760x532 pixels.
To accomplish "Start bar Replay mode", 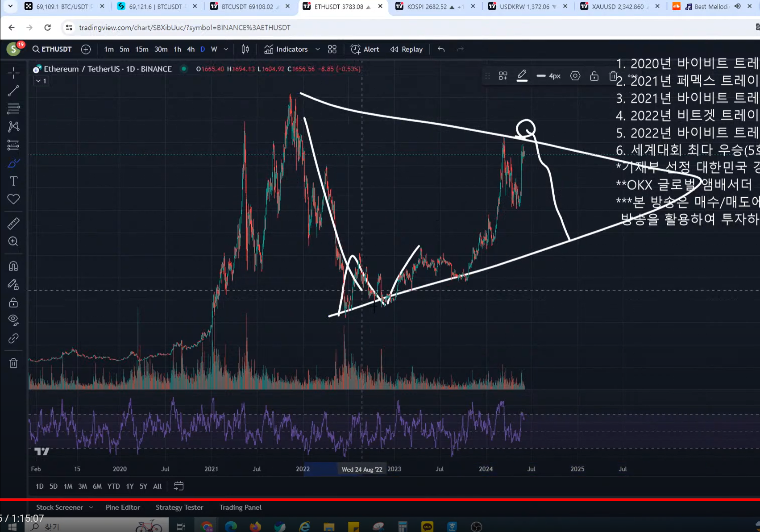I will pos(407,49).
